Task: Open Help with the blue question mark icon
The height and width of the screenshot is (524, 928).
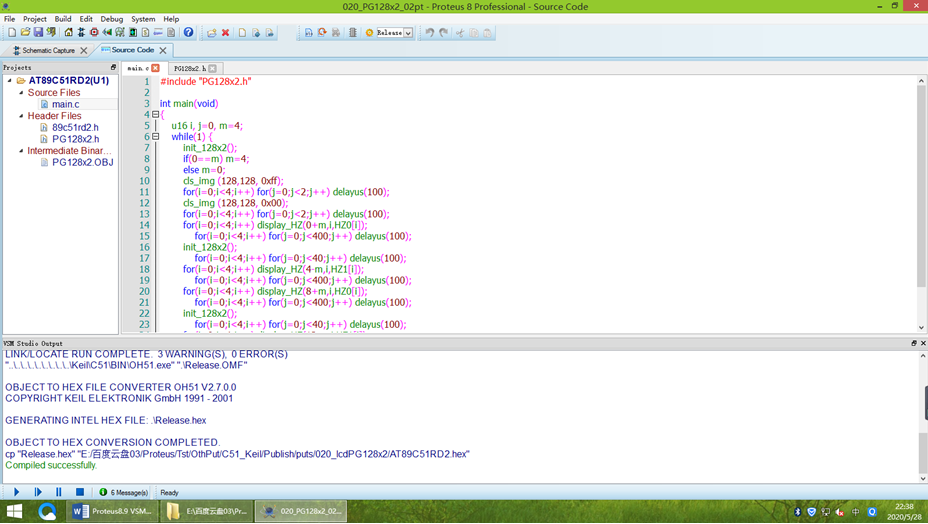Action: click(188, 33)
